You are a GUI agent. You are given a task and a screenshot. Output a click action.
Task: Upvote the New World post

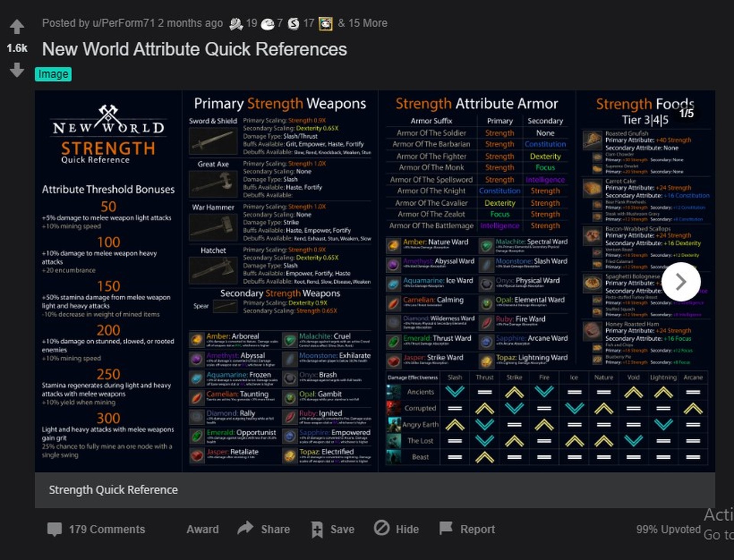point(17,27)
